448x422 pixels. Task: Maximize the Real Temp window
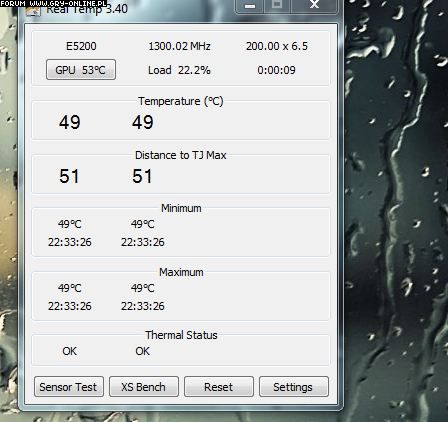pyautogui.click(x=277, y=6)
